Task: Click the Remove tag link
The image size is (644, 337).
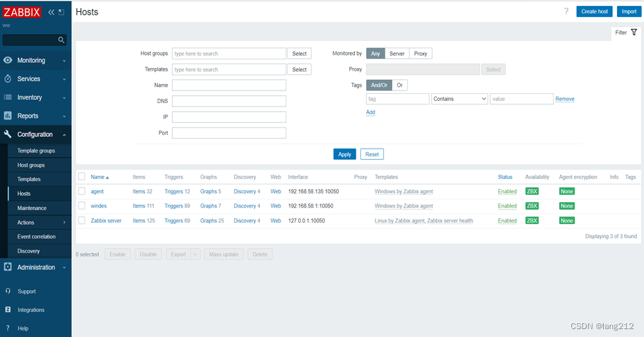Action: (565, 98)
